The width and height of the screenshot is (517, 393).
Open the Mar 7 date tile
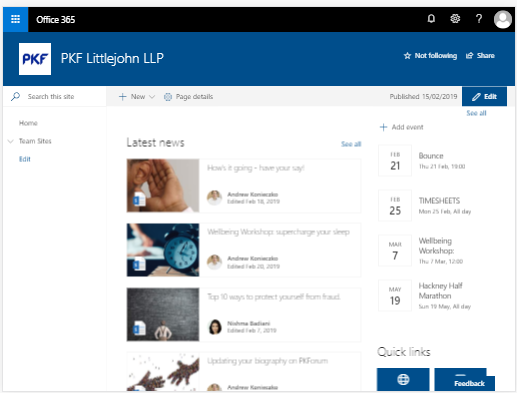pyautogui.click(x=395, y=250)
